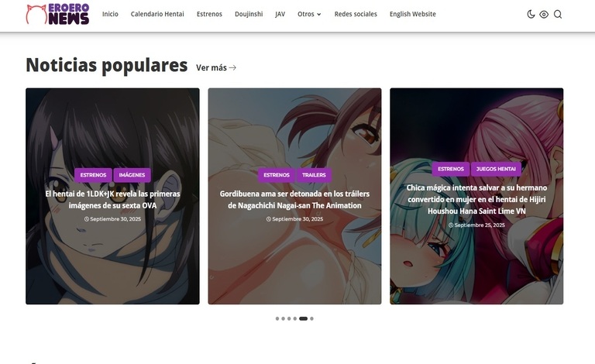Image resolution: width=595 pixels, height=364 pixels.
Task: Select the first carousel pagination dot
Action: [277, 318]
